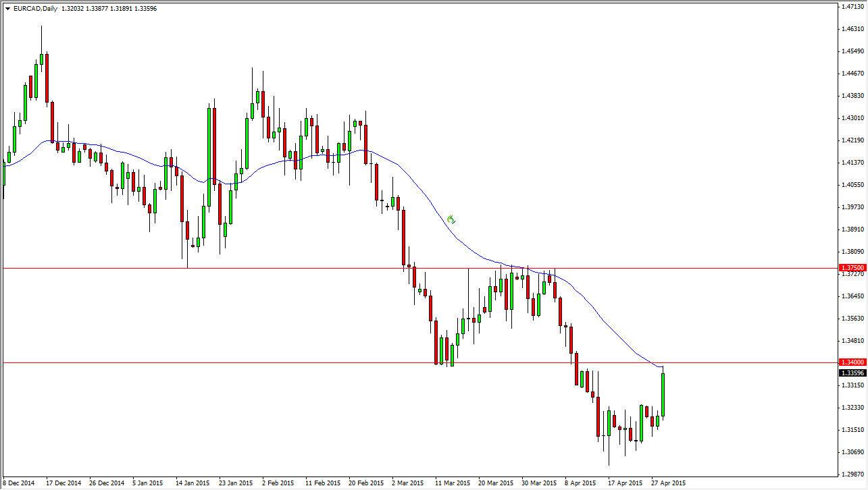Click the 1.46310 price axis label
The width and height of the screenshot is (868, 490).
854,29
